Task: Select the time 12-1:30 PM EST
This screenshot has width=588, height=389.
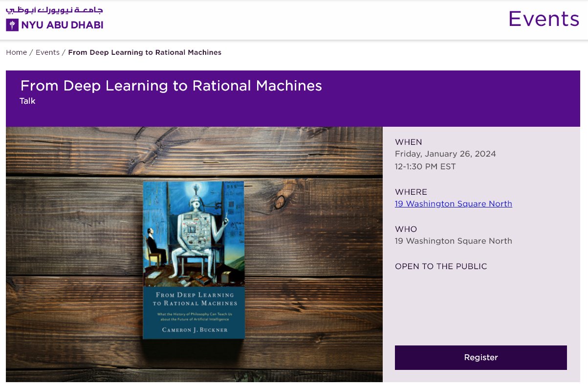Action: point(425,166)
